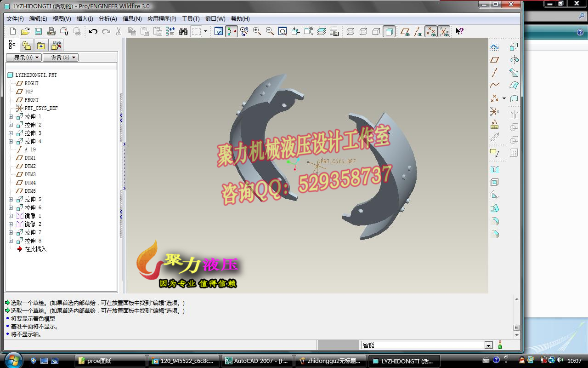Expand the 拉伸 1 feature node
The height and width of the screenshot is (368, 588).
point(10,116)
